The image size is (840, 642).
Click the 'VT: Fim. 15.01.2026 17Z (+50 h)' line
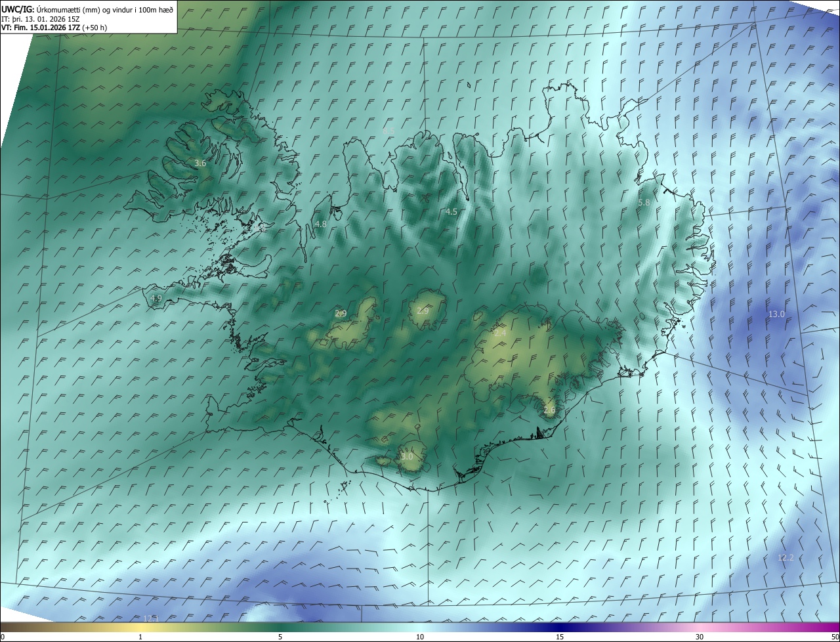click(54, 28)
